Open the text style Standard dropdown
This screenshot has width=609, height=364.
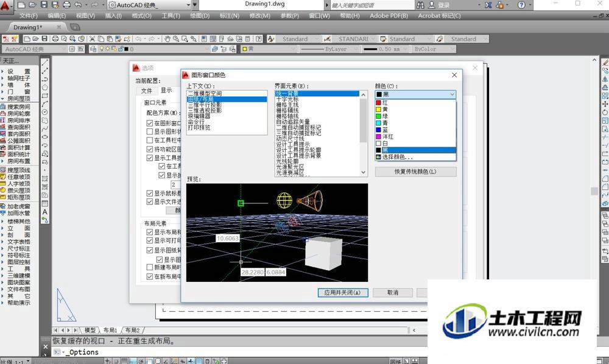pos(317,39)
